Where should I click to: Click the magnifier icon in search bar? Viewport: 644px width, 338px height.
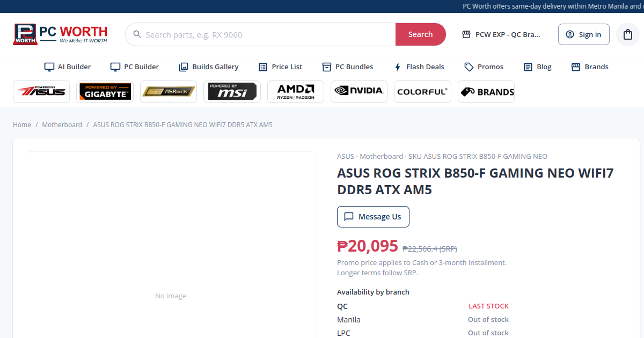(136, 34)
